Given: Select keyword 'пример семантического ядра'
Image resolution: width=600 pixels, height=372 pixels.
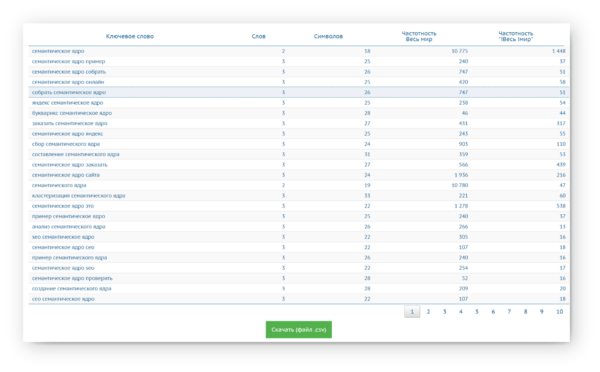Looking at the screenshot, I should point(69,258).
